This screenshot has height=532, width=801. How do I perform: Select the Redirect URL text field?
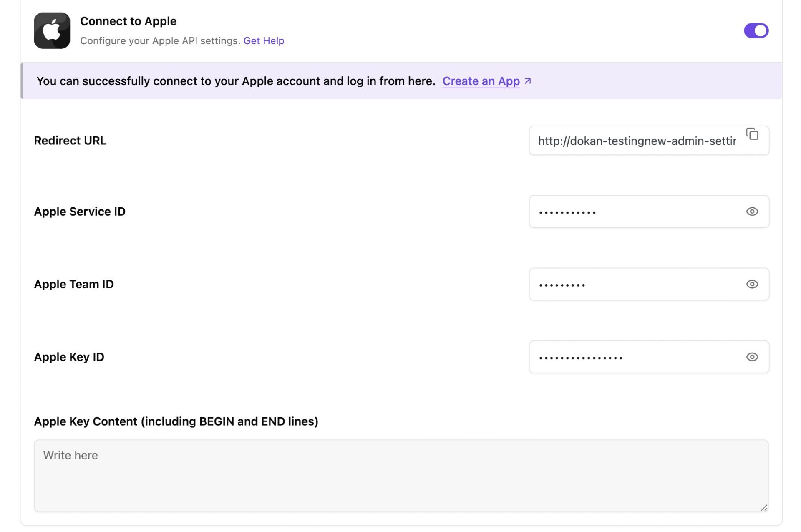tap(649, 141)
